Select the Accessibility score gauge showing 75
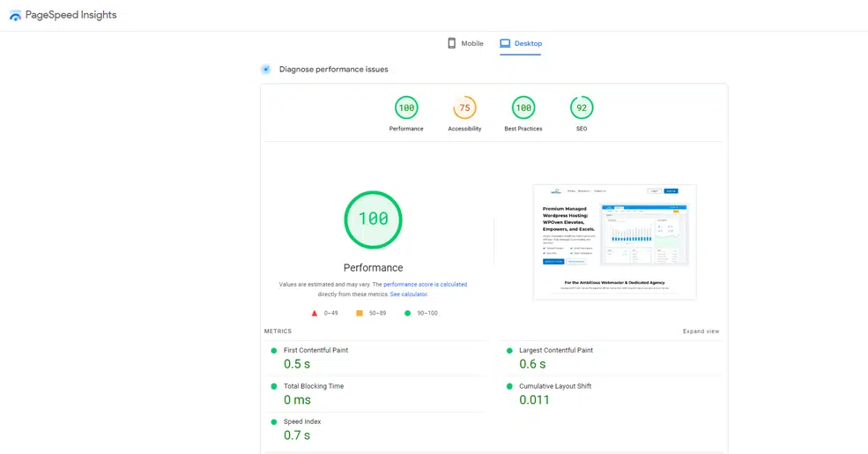 click(x=464, y=108)
